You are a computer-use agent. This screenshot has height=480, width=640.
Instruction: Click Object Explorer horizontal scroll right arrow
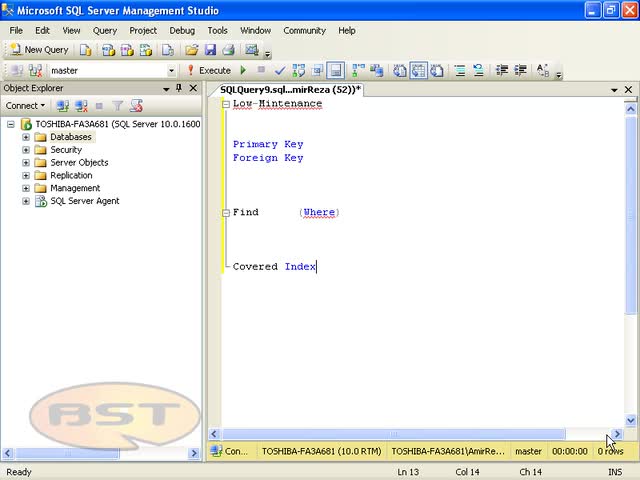pyautogui.click(x=194, y=453)
